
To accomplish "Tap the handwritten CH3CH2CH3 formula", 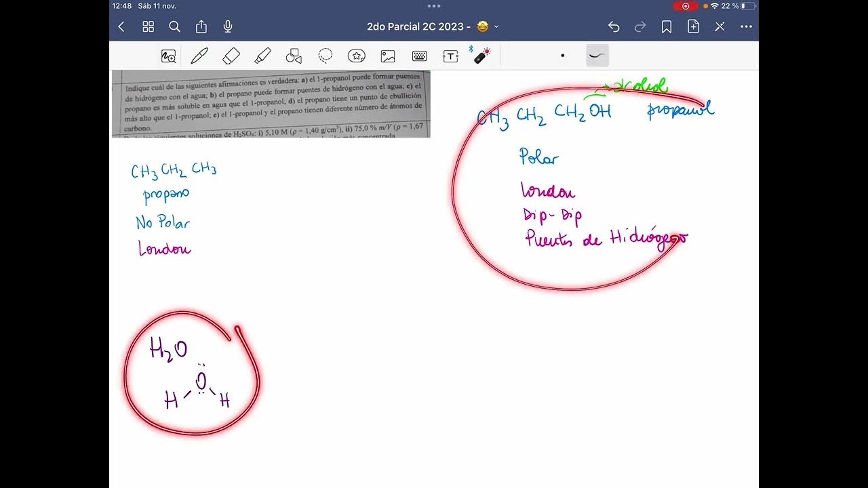I will point(174,169).
